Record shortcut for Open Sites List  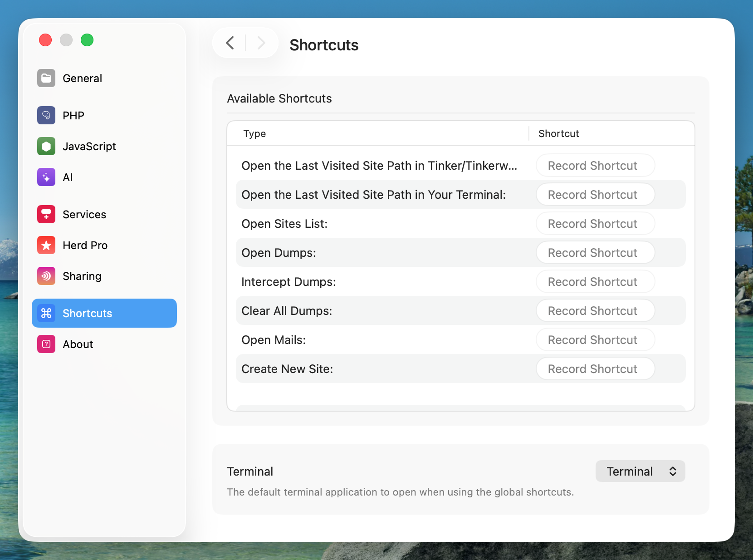click(595, 224)
